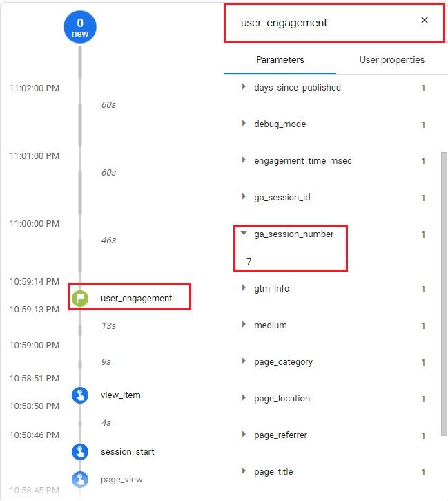Expand the page_location parameter
This screenshot has width=448, height=501.
pyautogui.click(x=244, y=398)
